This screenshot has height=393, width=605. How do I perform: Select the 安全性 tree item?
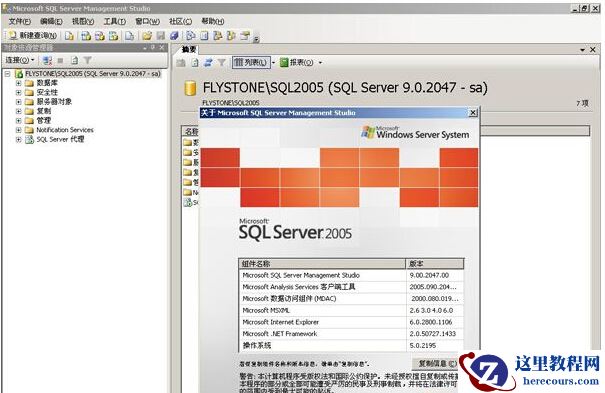point(47,92)
